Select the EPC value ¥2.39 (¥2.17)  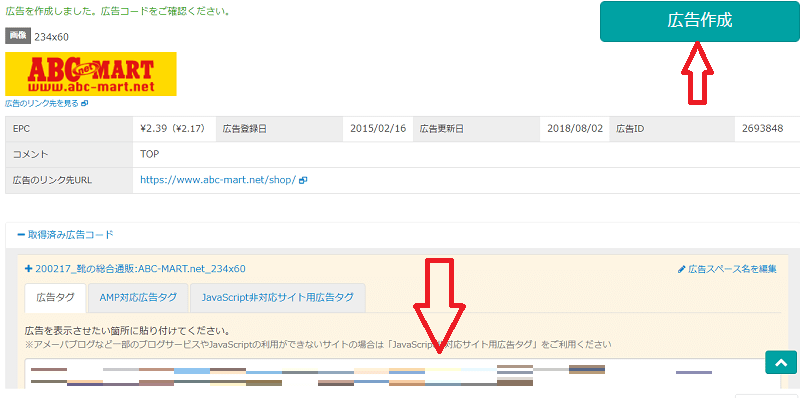click(x=172, y=129)
